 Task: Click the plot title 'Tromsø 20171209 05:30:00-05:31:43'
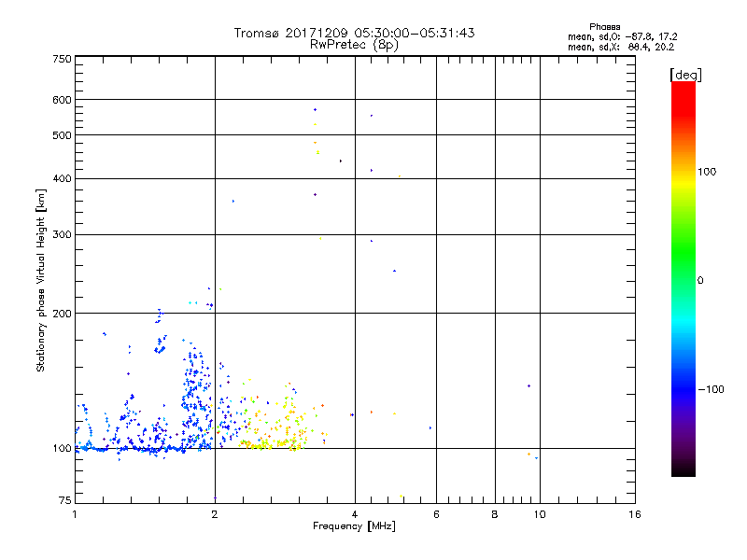pos(354,33)
